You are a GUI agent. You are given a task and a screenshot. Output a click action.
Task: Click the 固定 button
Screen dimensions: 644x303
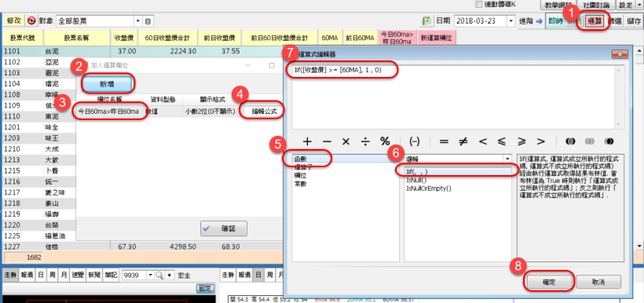(206, 288)
